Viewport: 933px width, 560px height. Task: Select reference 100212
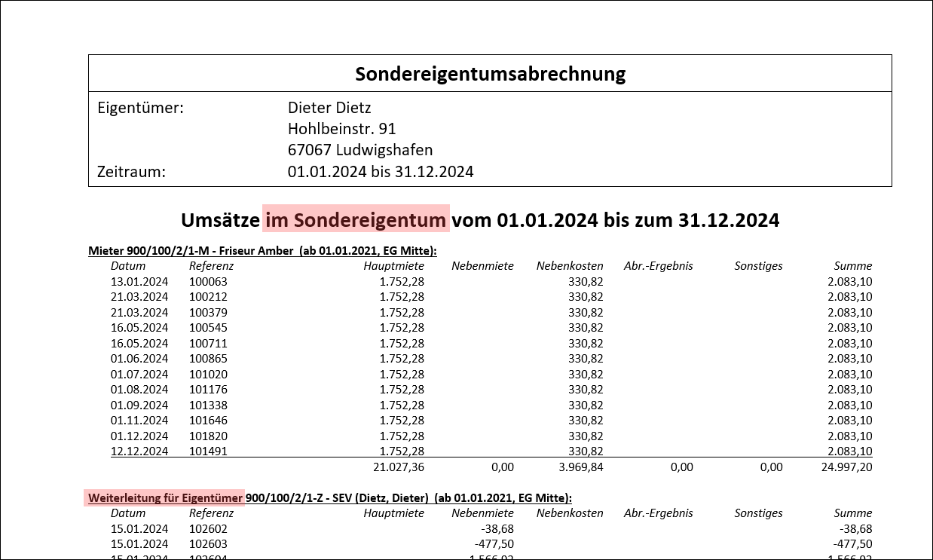pos(208,297)
